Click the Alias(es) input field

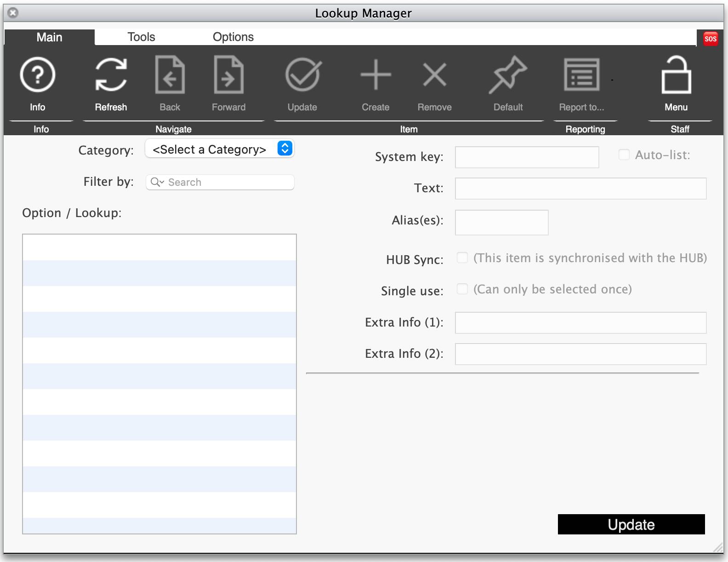pos(501,223)
